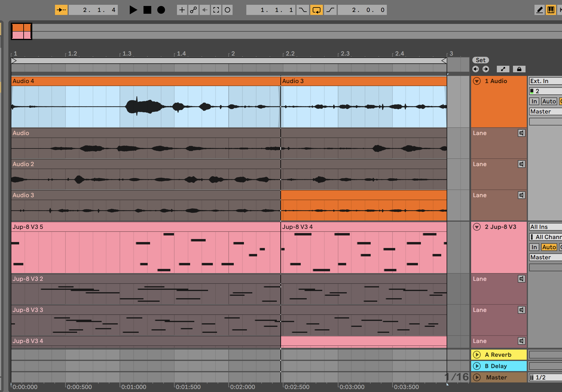The image size is (562, 392).
Task: Click Re-Enable Automation back arrow
Action: point(205,10)
